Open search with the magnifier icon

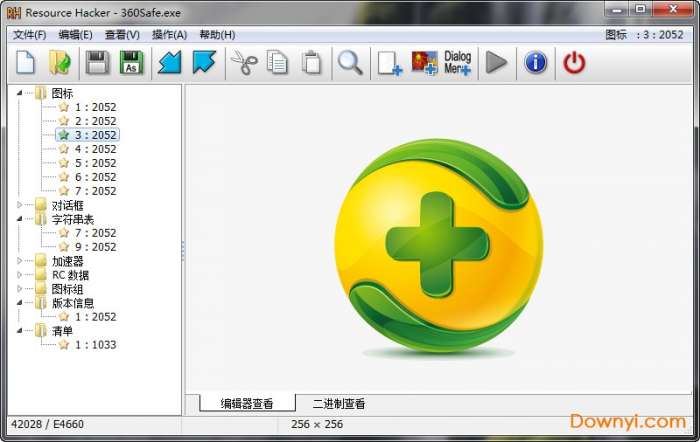coord(350,62)
